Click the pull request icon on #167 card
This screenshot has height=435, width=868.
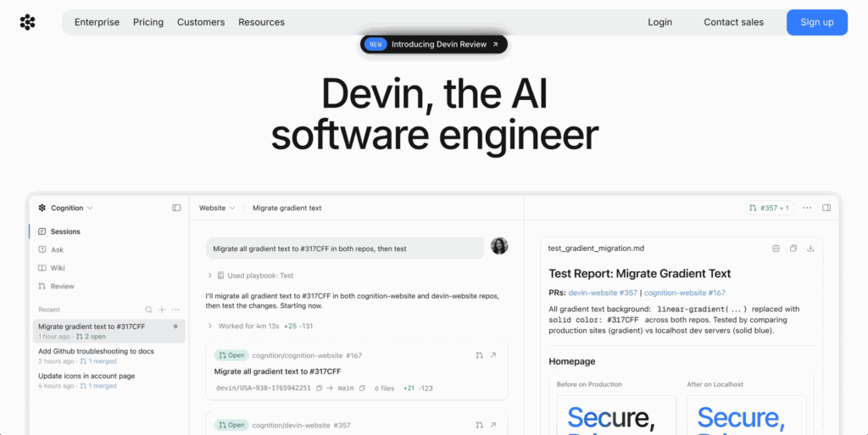(x=480, y=355)
